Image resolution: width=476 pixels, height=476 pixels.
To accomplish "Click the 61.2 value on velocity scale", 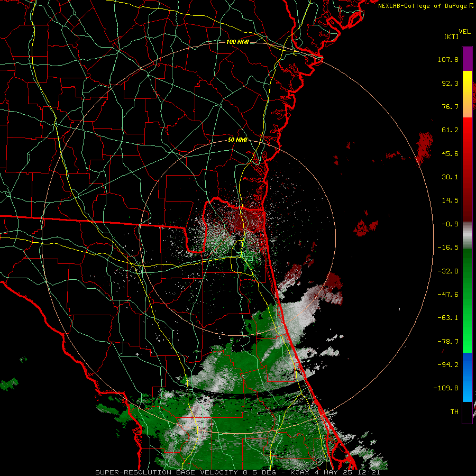I will click(450, 130).
